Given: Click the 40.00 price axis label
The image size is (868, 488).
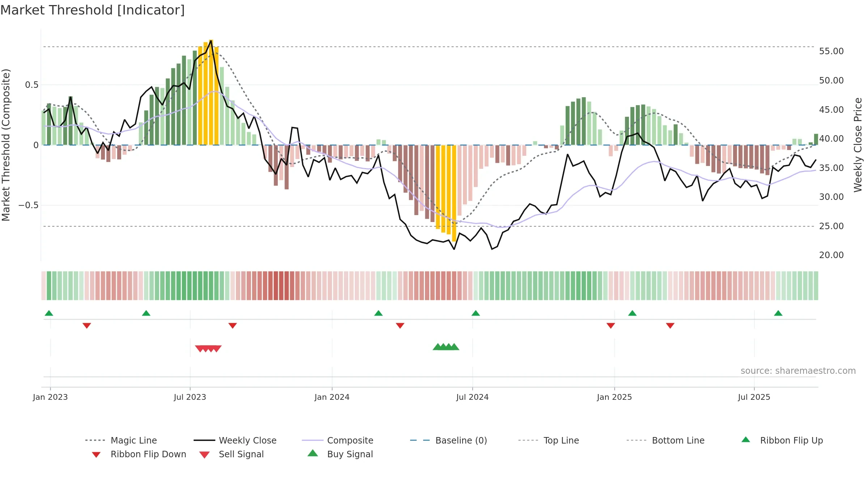Looking at the screenshot, I should point(831,138).
